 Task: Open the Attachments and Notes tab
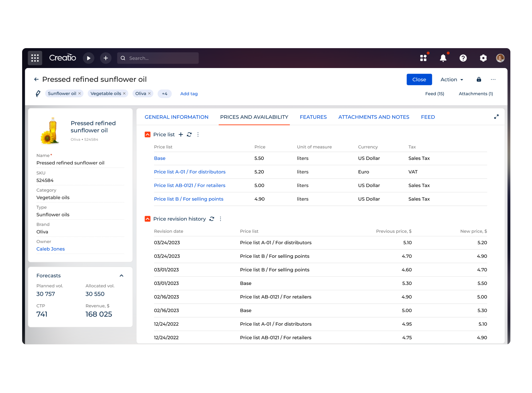[374, 117]
